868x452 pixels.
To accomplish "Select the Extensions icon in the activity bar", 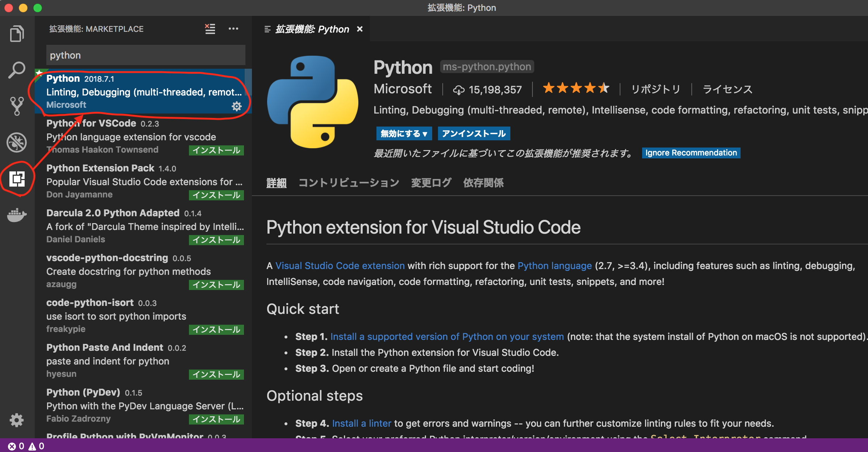I will click(16, 178).
